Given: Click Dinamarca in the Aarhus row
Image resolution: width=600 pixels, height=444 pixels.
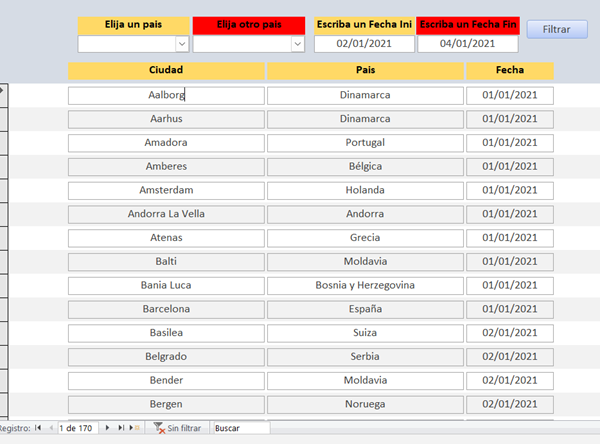Looking at the screenshot, I should click(365, 119).
